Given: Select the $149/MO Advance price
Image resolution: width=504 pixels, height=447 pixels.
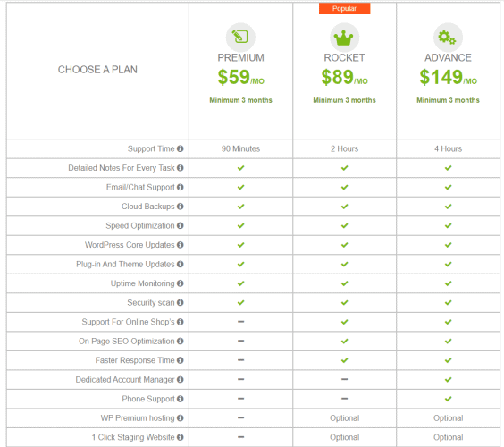Looking at the screenshot, I should (x=448, y=77).
